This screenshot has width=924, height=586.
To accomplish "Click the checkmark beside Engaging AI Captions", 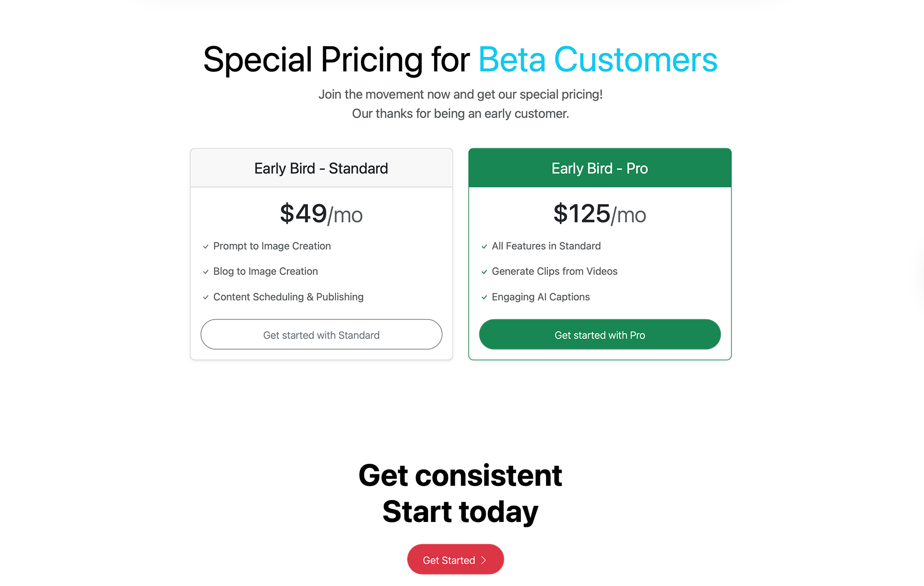I will [484, 298].
